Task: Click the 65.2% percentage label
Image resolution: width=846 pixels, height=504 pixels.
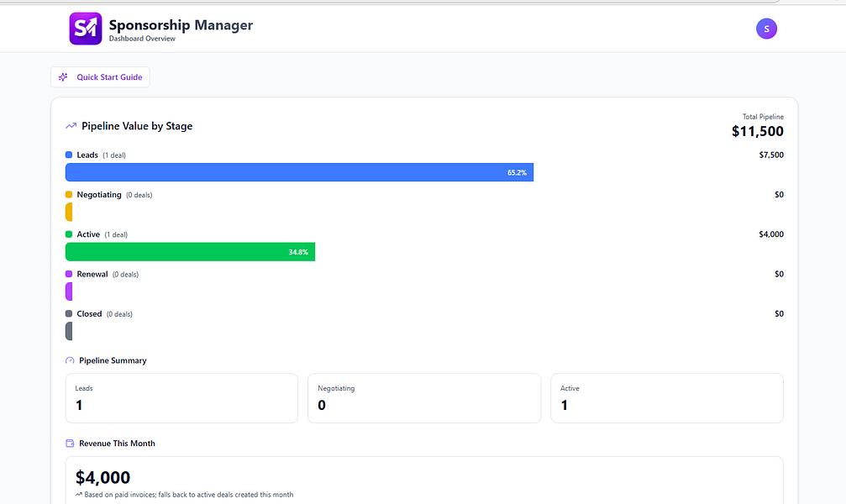Action: point(517,173)
